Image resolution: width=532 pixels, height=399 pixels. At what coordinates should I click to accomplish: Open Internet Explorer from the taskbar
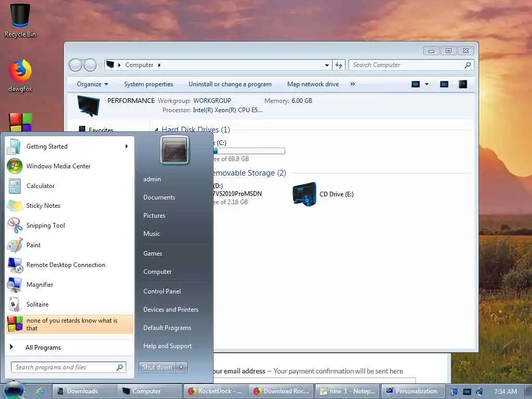(x=40, y=391)
